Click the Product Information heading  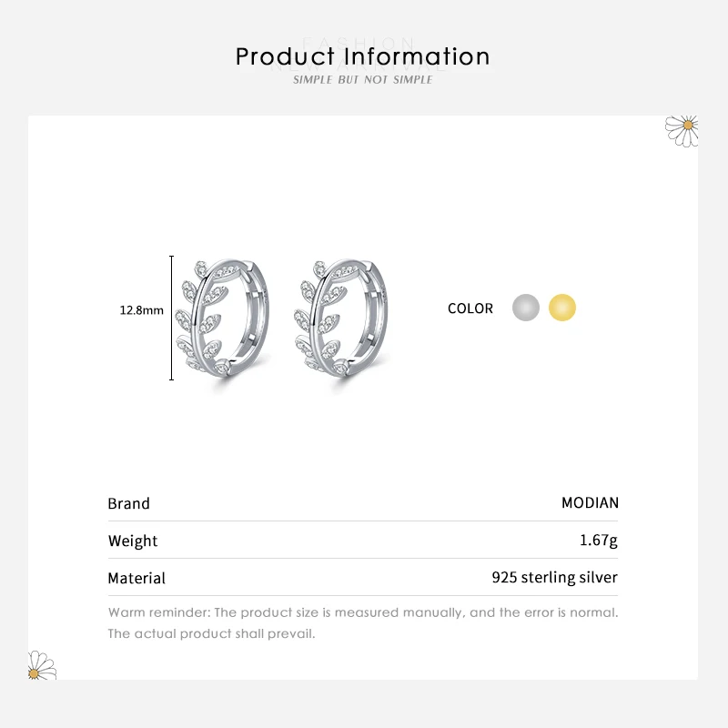(x=362, y=56)
